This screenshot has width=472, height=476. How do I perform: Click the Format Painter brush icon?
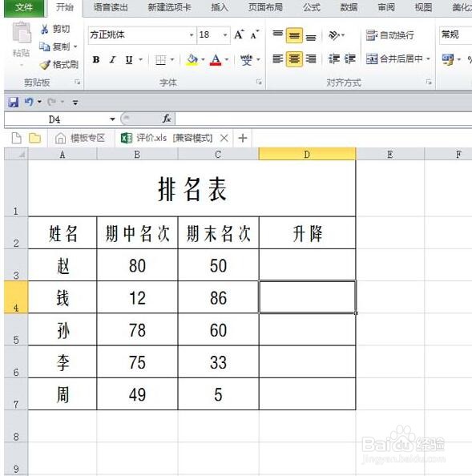coord(45,64)
